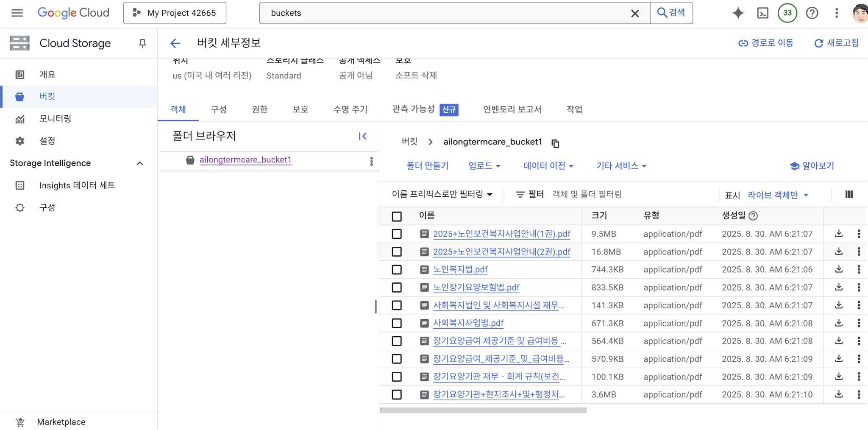Collapse the 폴더 브라우저 panel
Viewport: 868px width, 430px height.
coord(362,136)
